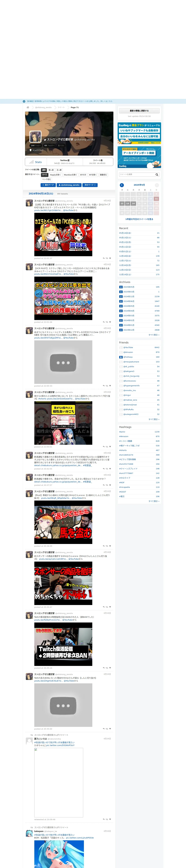Open the home icon in breadcrumb
This screenshot has width=186, height=868.
pyautogui.click(x=28, y=107)
